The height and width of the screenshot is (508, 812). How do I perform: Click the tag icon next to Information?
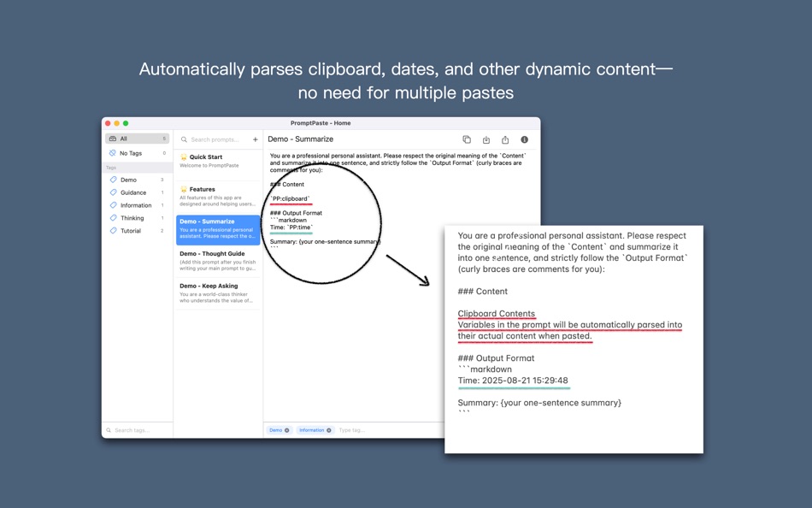114,205
